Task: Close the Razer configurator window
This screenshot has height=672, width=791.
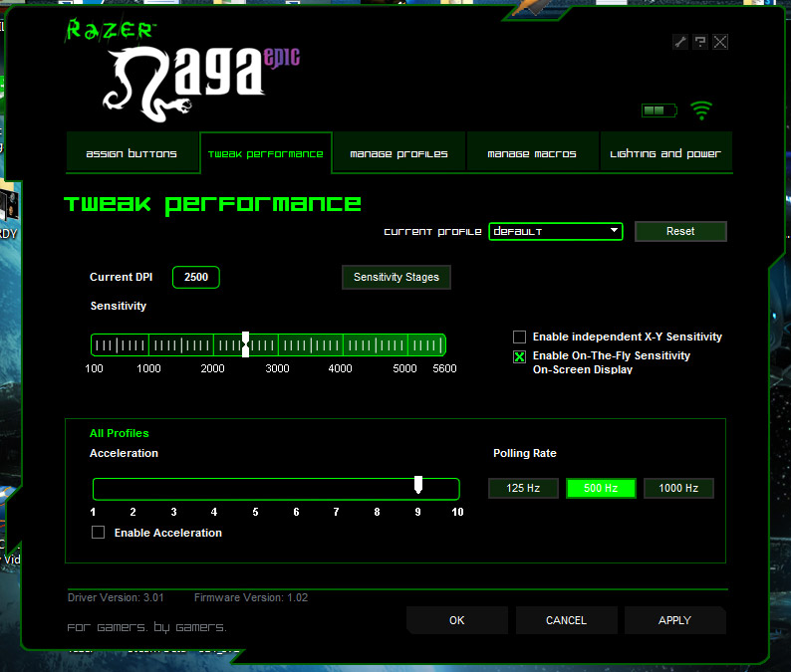Action: [x=720, y=42]
